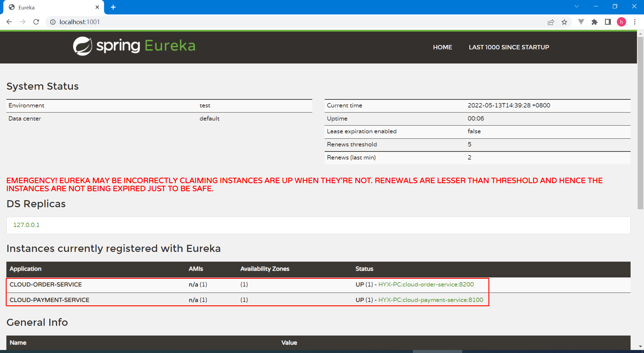Click the Environment value test
This screenshot has height=353, width=644.
[x=205, y=105]
